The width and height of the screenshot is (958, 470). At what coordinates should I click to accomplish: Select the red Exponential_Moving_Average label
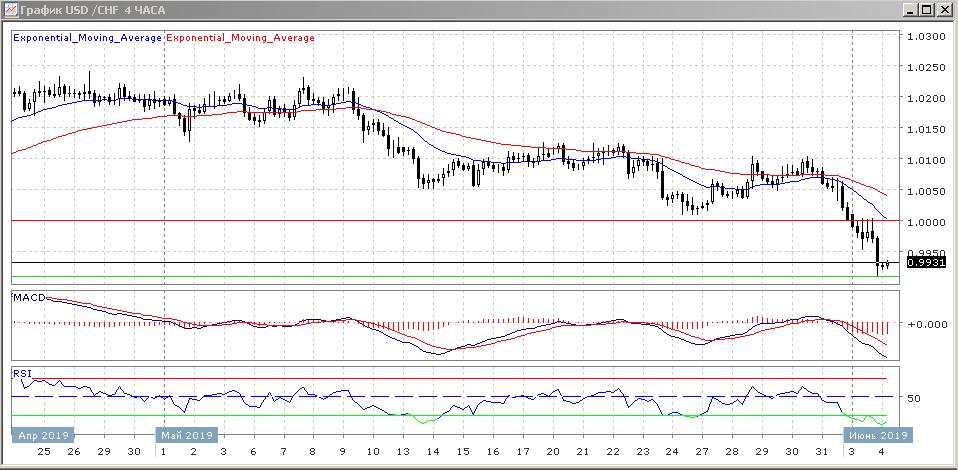tap(240, 38)
